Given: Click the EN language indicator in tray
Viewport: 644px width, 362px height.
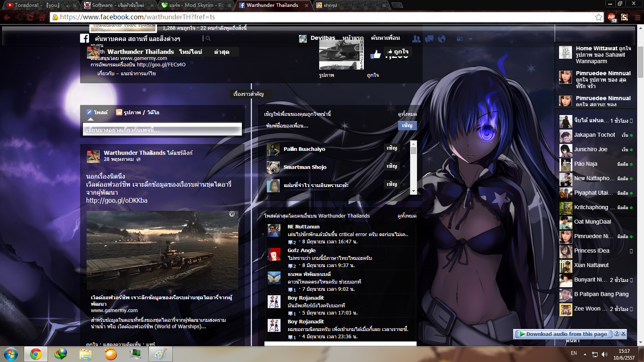Looking at the screenshot, I should tap(574, 353).
